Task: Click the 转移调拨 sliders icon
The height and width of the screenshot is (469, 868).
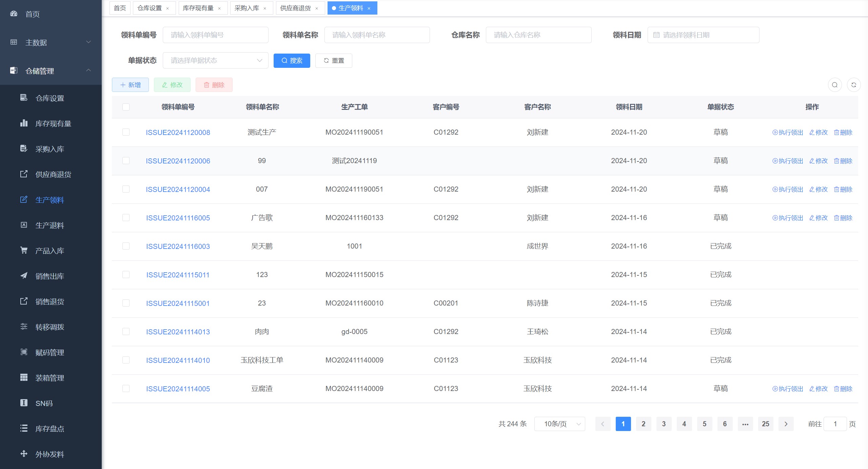Action: tap(24, 327)
